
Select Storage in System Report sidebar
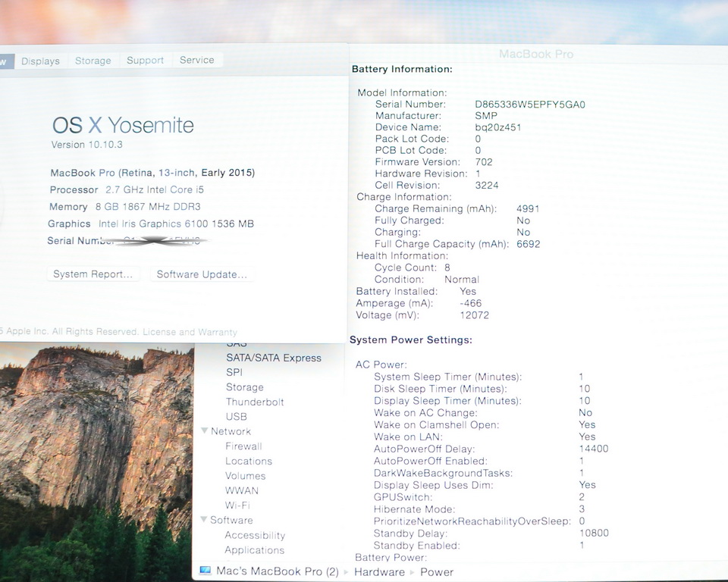click(245, 387)
